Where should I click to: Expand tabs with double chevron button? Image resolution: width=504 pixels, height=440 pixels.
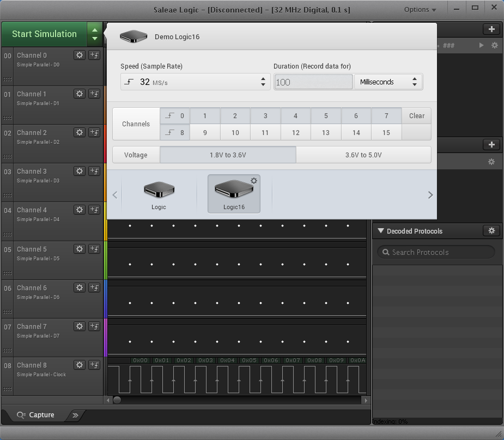[x=75, y=415]
